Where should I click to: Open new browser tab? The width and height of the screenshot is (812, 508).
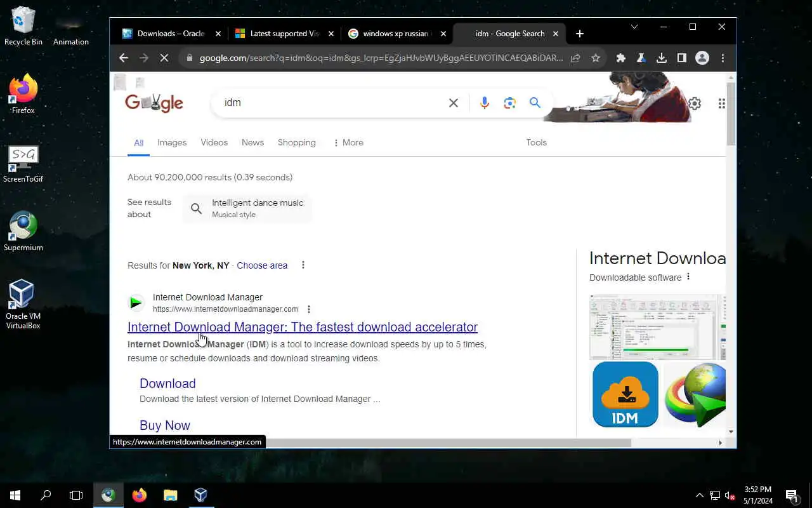[x=580, y=34]
